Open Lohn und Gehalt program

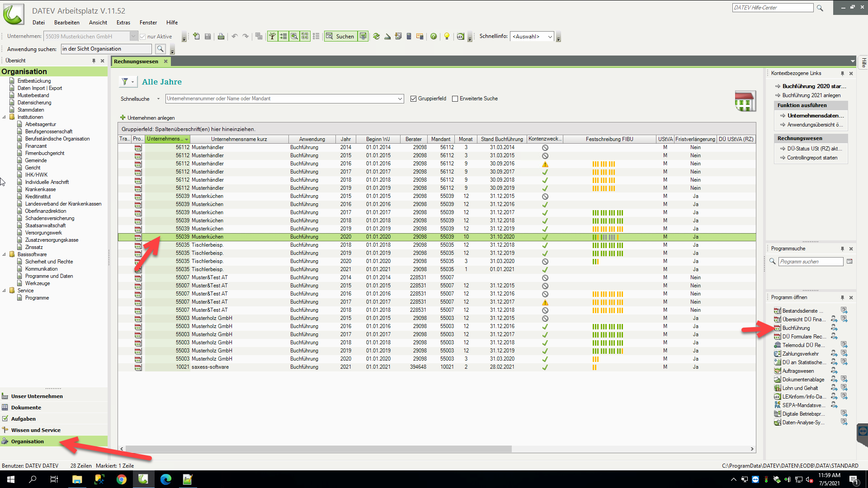(799, 388)
